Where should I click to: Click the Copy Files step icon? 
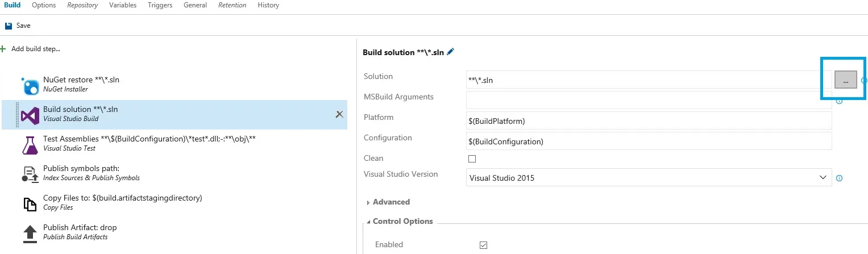[30, 204]
